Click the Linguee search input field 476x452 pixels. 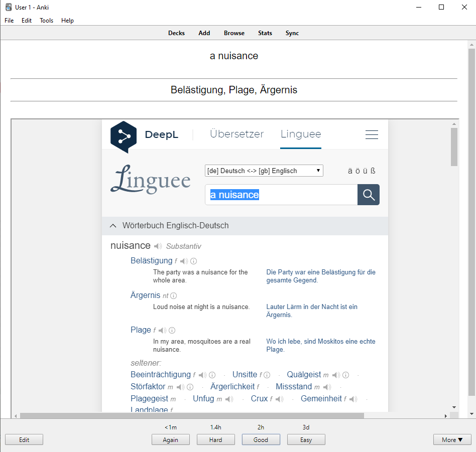[281, 195]
